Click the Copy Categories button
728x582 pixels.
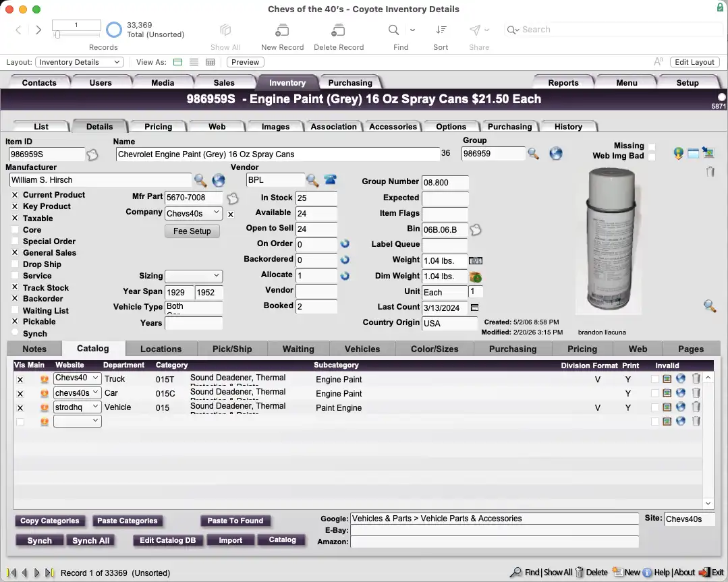(50, 521)
